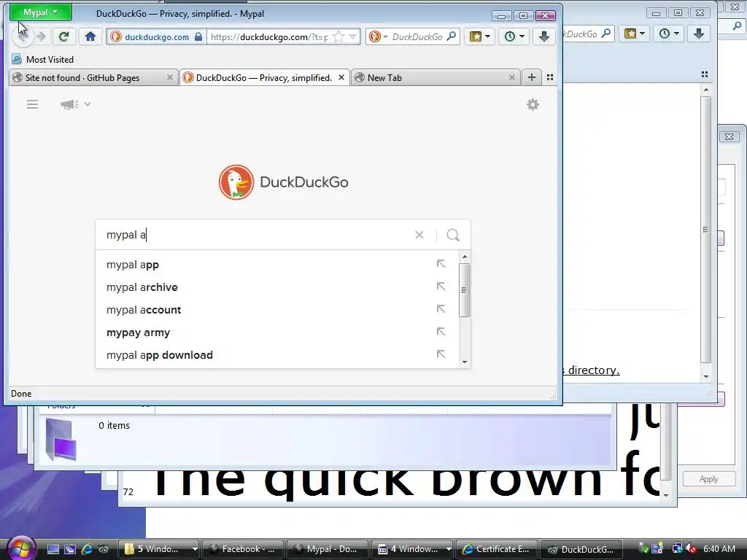Switch to Site not found GitHub Pages tab
This screenshot has width=747, height=560.
pyautogui.click(x=93, y=77)
